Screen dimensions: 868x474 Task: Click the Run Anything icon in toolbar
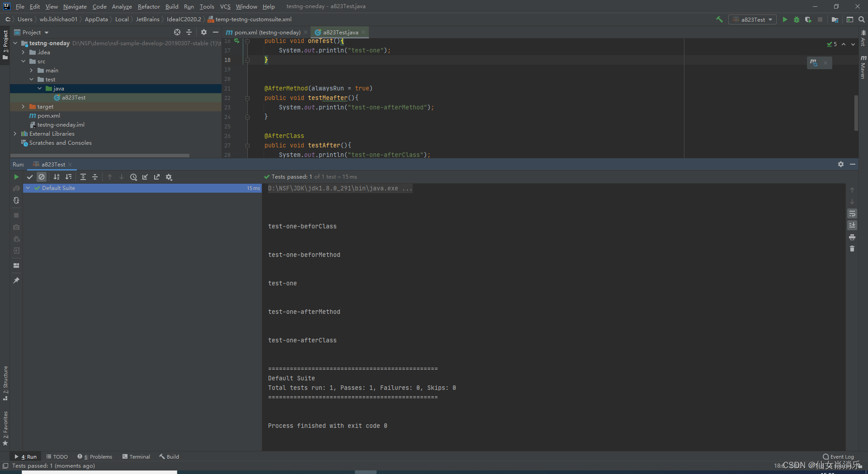pyautogui.click(x=850, y=19)
